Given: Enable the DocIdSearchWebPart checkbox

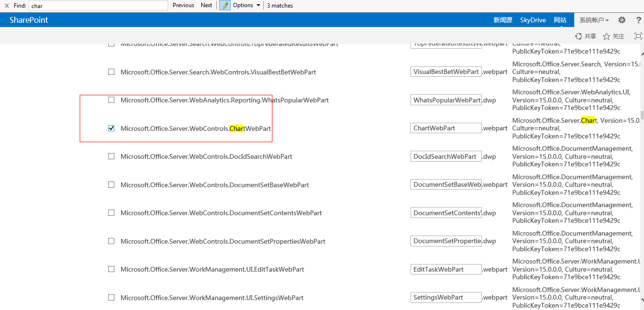Looking at the screenshot, I should 111,156.
